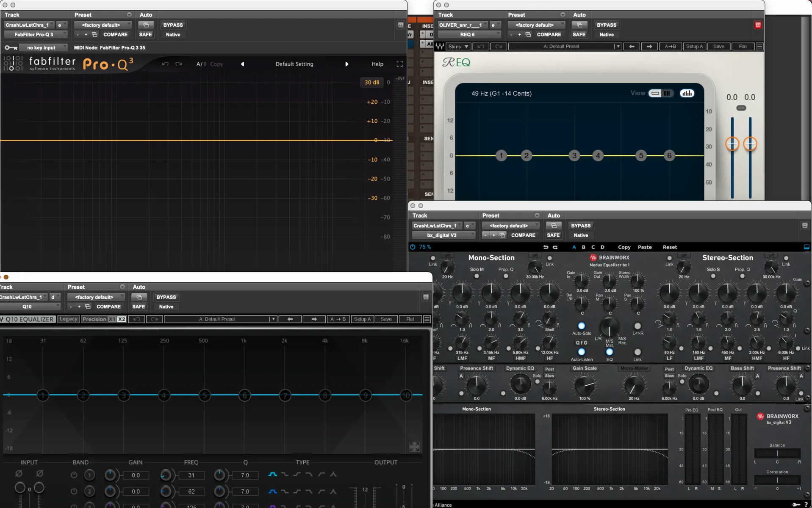Image resolution: width=812 pixels, height=508 pixels.
Task: Select band 3 node on the REQ6 curve
Action: click(574, 155)
